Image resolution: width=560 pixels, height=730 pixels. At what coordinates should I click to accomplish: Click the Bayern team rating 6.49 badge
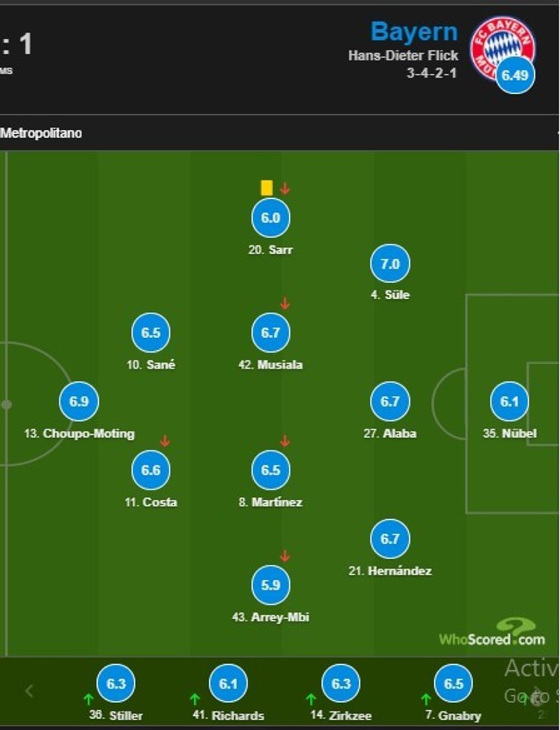point(515,75)
